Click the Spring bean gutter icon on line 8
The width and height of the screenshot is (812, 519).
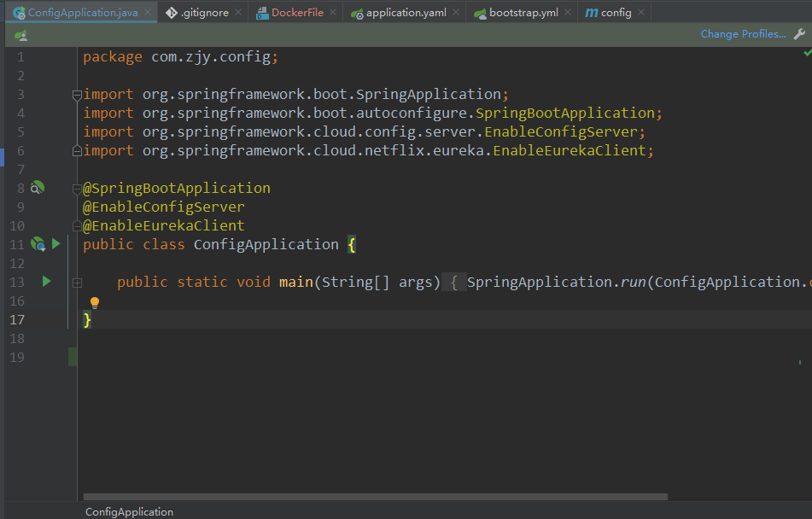pos(38,188)
